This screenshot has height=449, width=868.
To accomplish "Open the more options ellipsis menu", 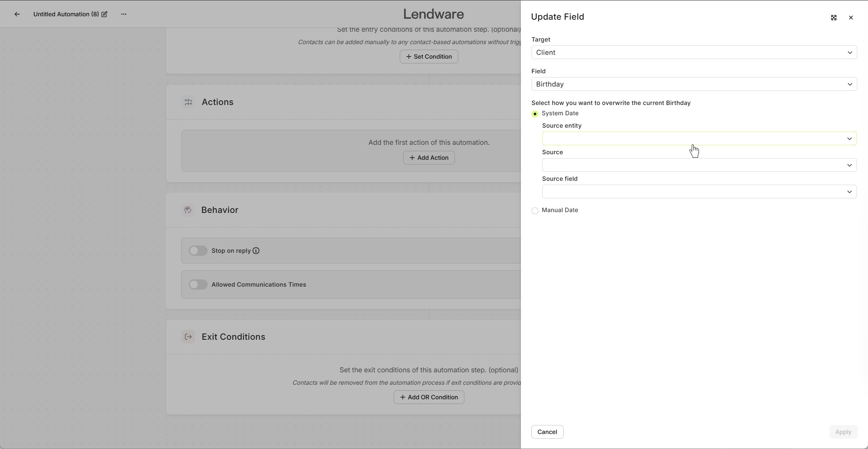I will tap(124, 14).
